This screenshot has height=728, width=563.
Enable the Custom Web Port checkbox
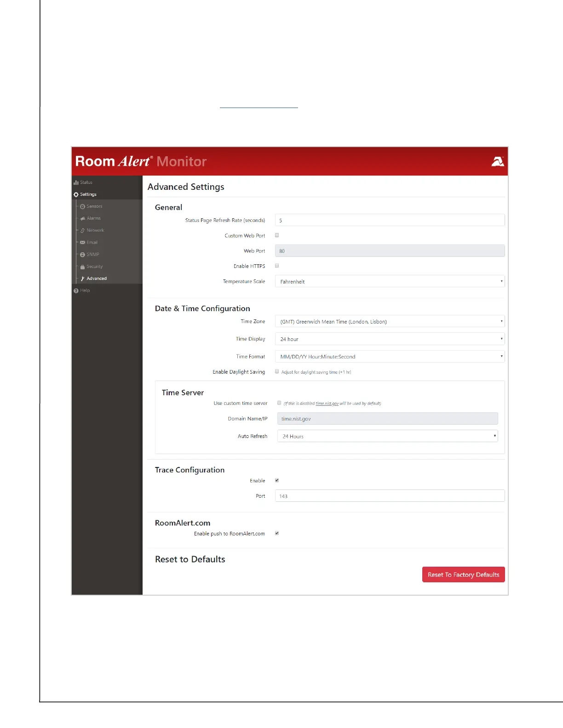277,235
